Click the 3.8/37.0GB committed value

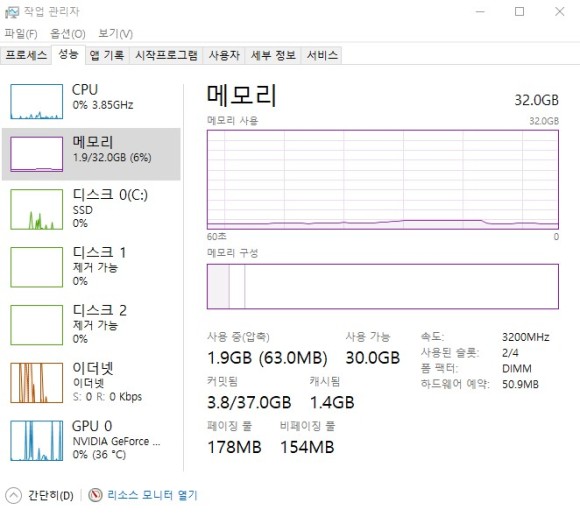click(249, 402)
